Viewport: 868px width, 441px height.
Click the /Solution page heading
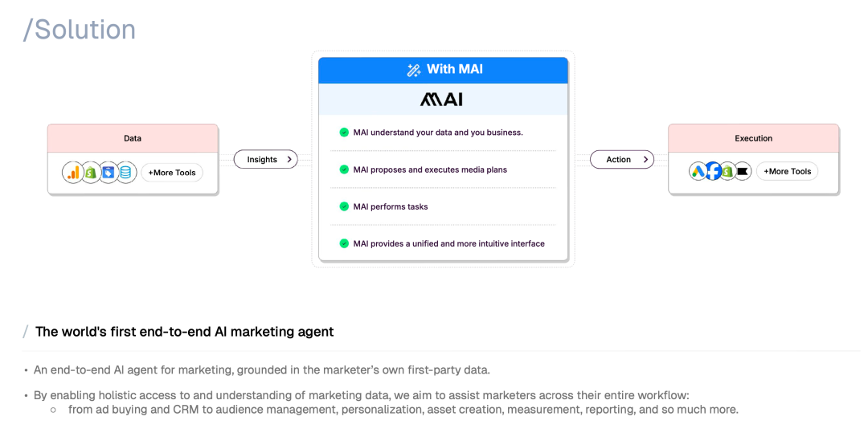click(80, 30)
